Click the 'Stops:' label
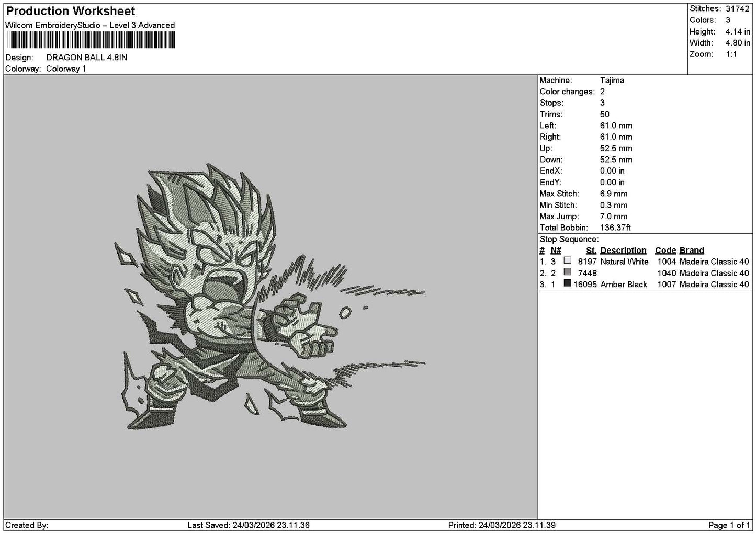 coord(551,103)
